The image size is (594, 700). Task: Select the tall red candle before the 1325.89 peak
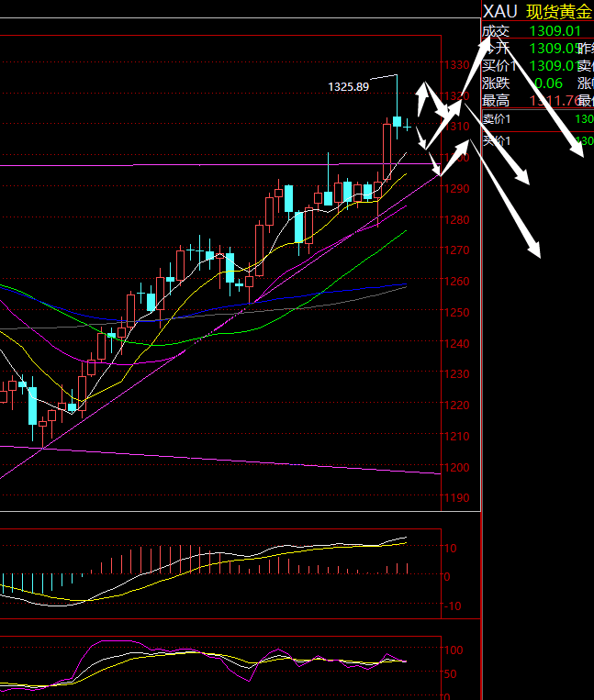(387, 151)
